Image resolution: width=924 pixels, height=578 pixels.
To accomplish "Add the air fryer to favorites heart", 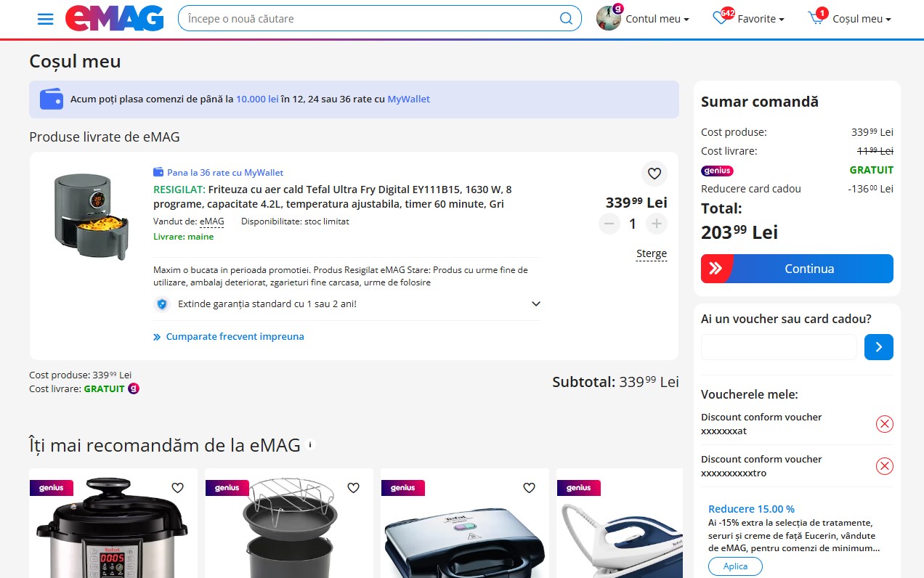I will (654, 174).
